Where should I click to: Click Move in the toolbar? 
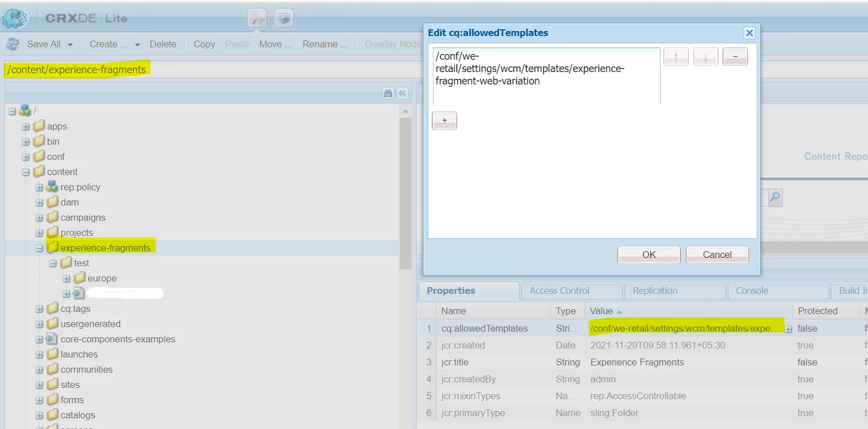(276, 44)
